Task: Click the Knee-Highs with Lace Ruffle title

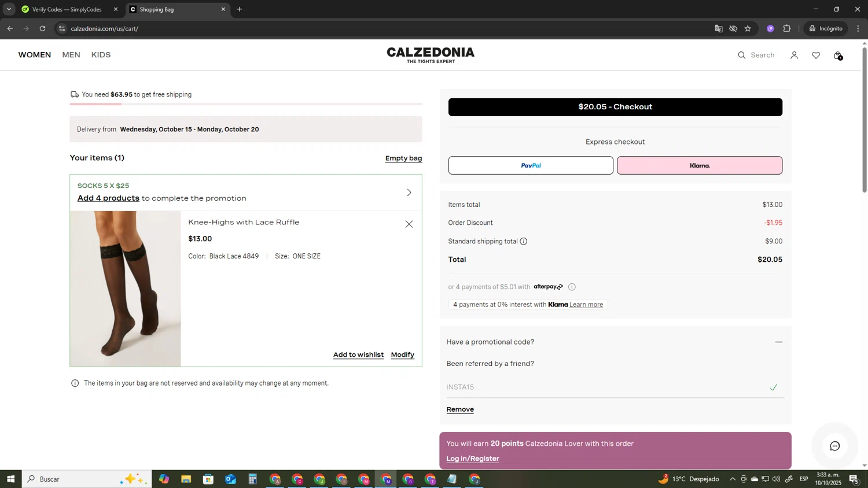Action: coord(244,223)
